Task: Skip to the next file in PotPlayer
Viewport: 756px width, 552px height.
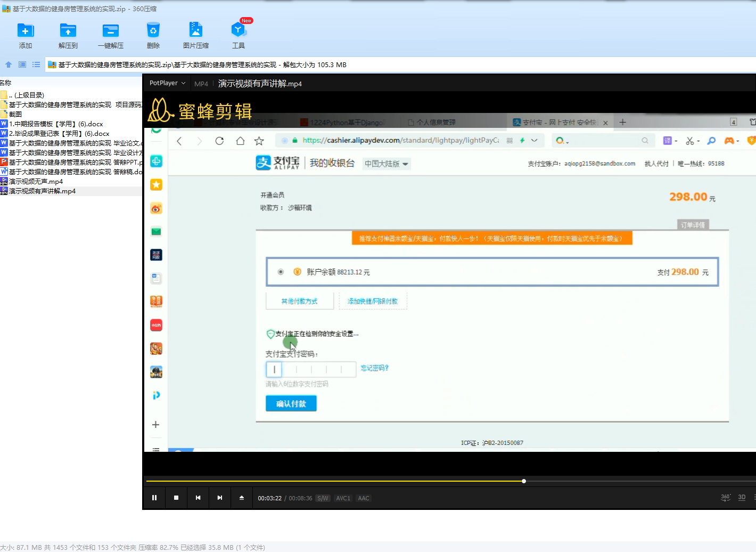Action: click(220, 498)
